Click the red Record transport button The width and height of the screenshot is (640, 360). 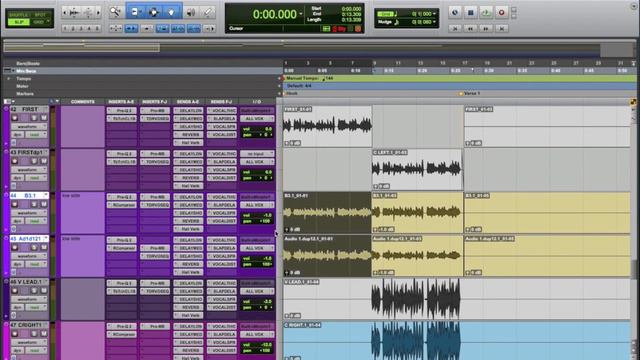tap(501, 13)
